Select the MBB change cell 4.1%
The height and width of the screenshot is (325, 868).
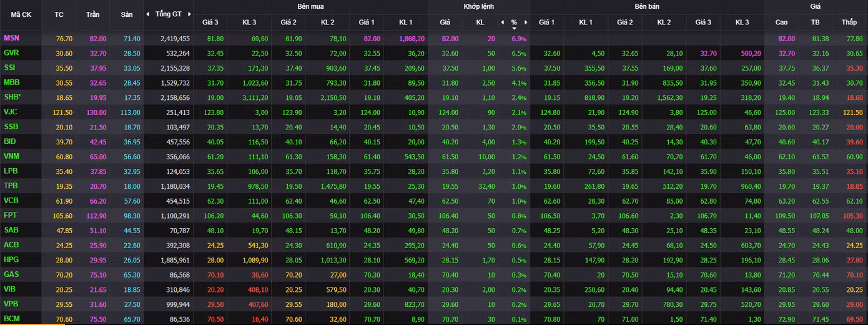519,82
